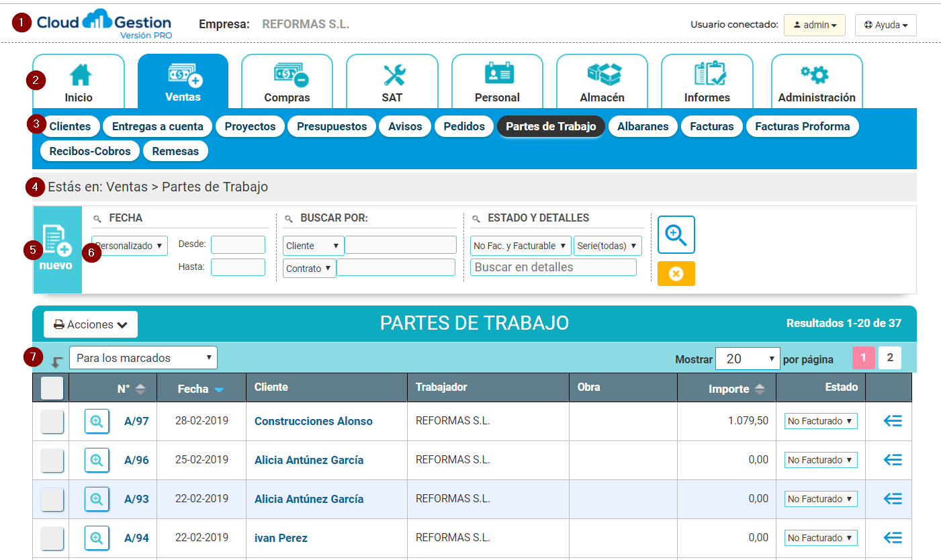Expand the Personalizado date range selector
The height and width of the screenshot is (560, 941).
(x=129, y=246)
